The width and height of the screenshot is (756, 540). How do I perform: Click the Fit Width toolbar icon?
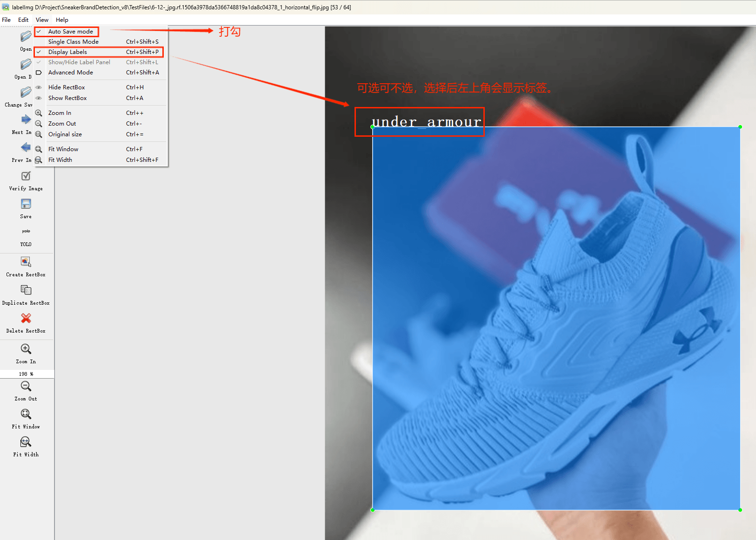(26, 442)
